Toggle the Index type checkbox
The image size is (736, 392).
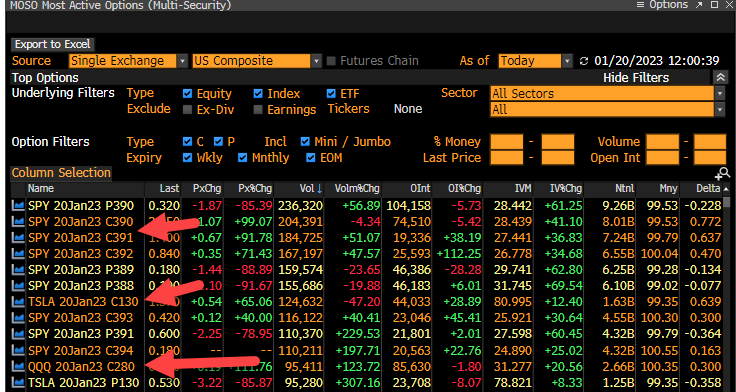258,93
